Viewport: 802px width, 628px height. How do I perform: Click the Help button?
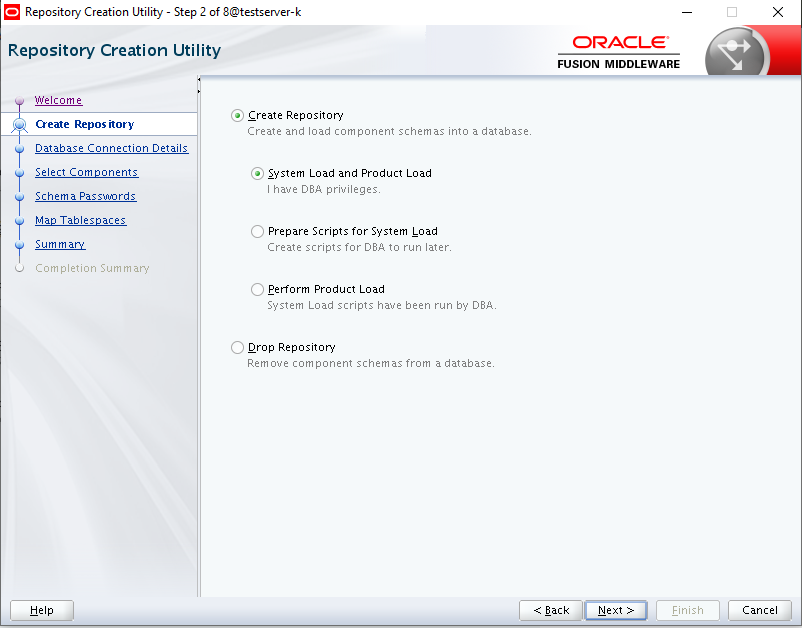point(42,610)
